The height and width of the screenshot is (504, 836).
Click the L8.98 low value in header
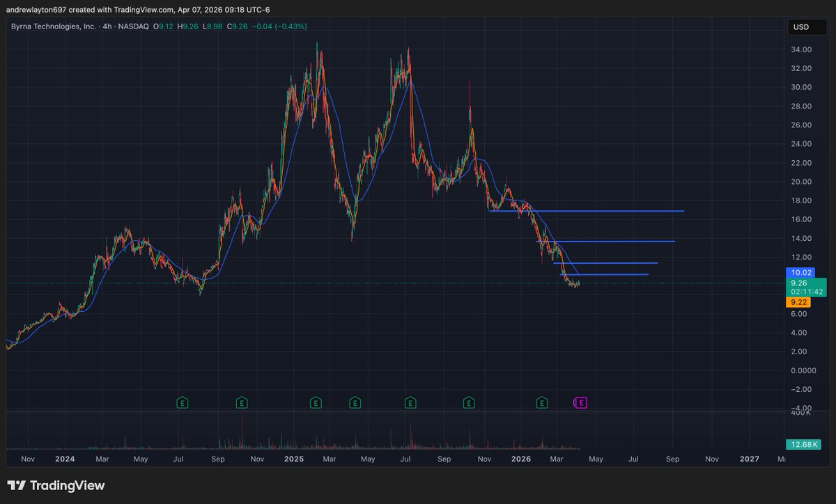point(212,26)
